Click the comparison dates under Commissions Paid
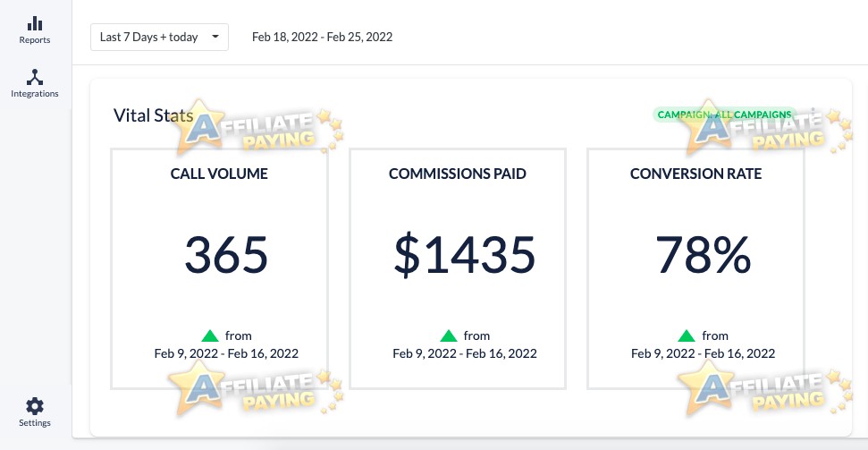This screenshot has width=868, height=450. pos(465,353)
